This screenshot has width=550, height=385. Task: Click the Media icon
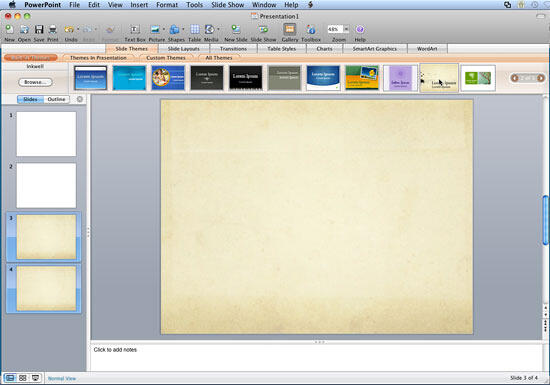point(209,29)
